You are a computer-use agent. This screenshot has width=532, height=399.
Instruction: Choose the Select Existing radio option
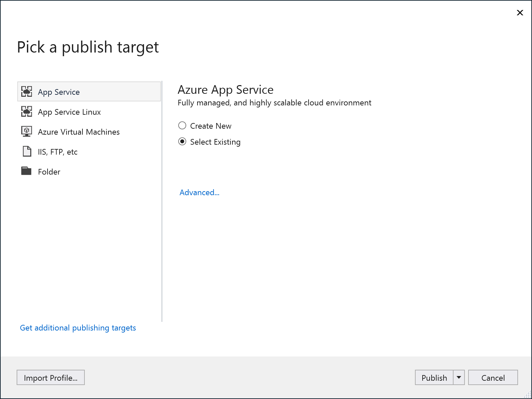point(182,142)
